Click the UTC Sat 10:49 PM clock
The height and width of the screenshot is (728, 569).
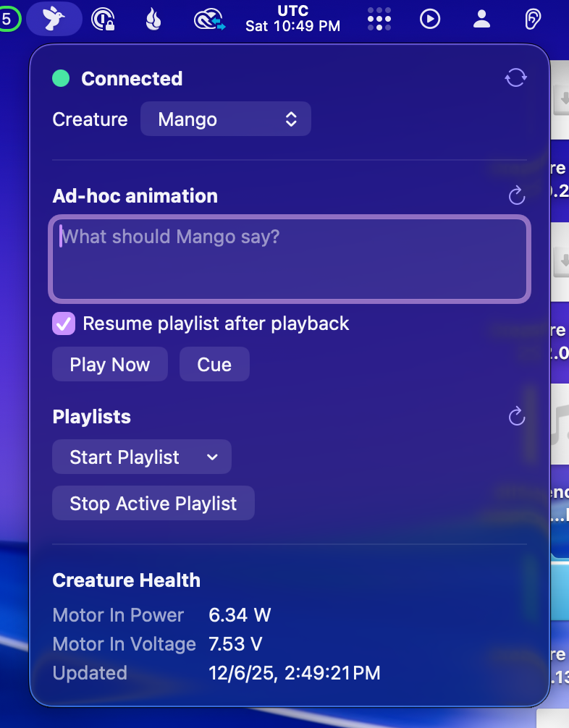(x=292, y=19)
